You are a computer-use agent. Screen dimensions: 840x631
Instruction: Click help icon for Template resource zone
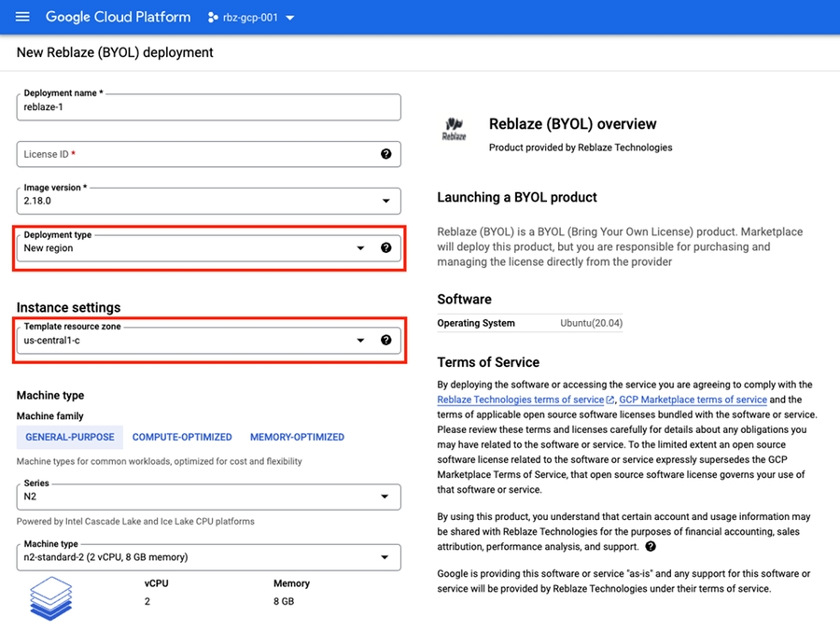[x=386, y=341]
